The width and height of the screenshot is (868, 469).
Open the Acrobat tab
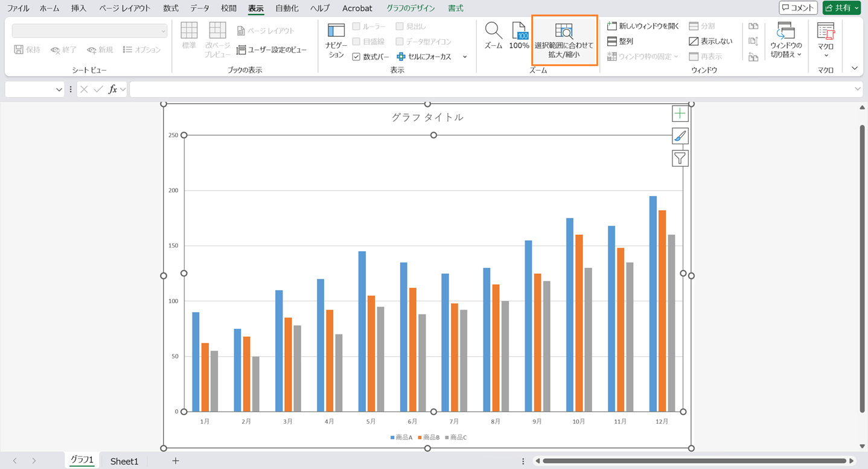click(357, 8)
